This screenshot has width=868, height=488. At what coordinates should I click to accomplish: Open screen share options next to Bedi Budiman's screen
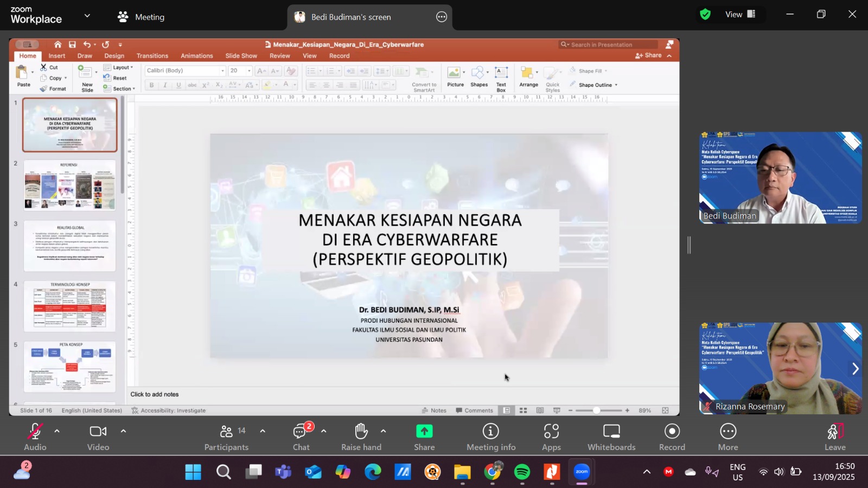coord(442,17)
